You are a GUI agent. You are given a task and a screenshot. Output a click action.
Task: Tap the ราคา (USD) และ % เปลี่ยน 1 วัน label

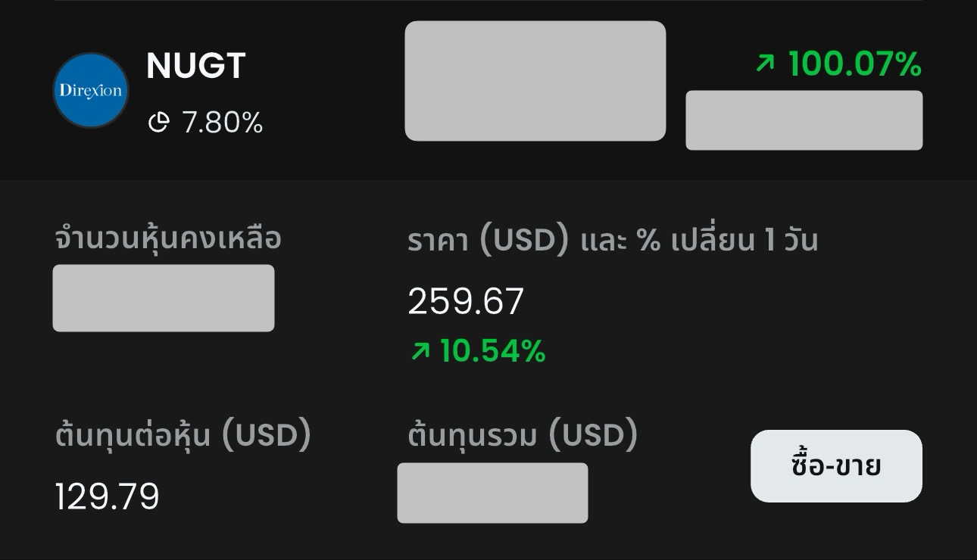pyautogui.click(x=612, y=241)
